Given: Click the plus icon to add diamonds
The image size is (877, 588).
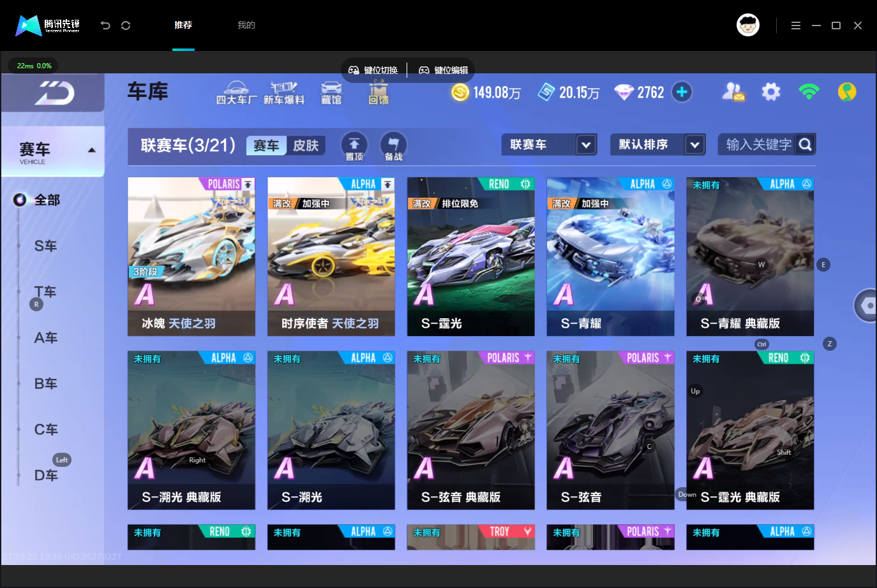Looking at the screenshot, I should tap(682, 92).
